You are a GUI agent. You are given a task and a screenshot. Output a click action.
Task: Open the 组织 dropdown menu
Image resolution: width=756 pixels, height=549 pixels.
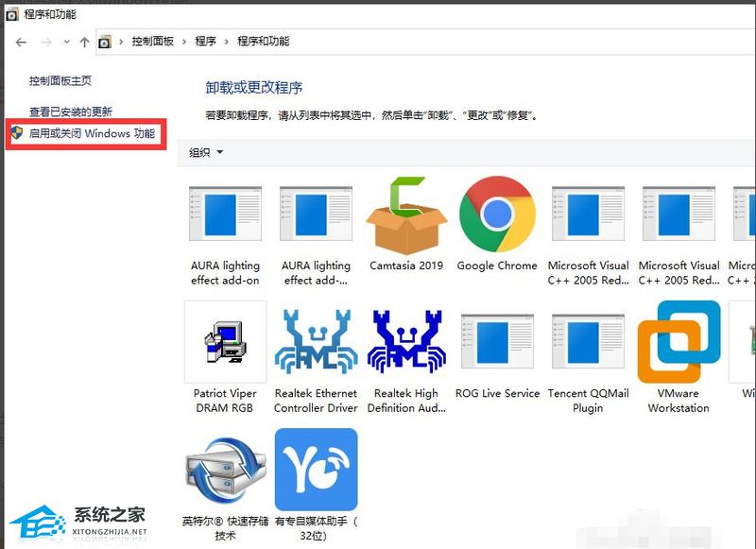coord(206,153)
